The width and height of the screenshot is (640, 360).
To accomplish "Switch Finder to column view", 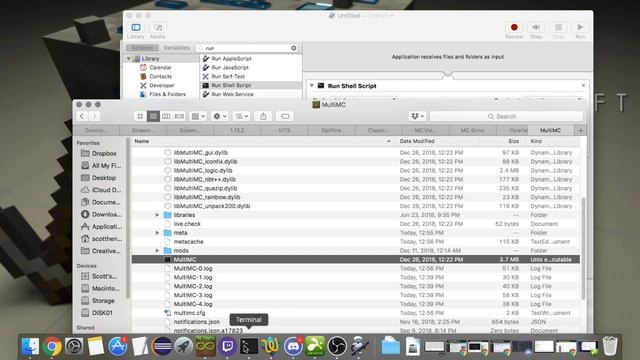I will (166, 116).
